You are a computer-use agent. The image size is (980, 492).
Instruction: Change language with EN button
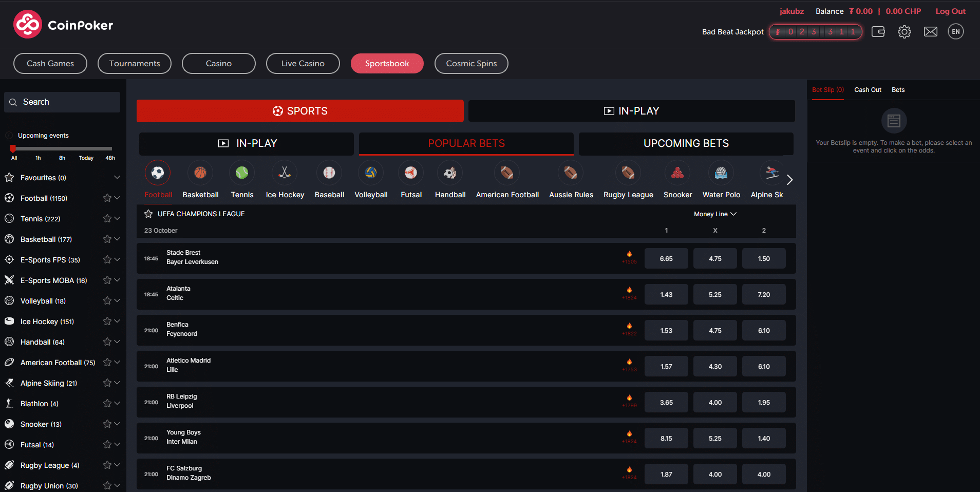(956, 31)
